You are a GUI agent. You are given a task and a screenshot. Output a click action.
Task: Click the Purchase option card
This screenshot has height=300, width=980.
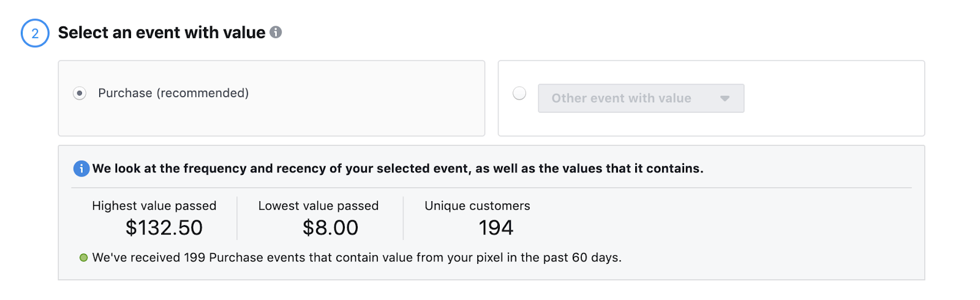[271, 98]
